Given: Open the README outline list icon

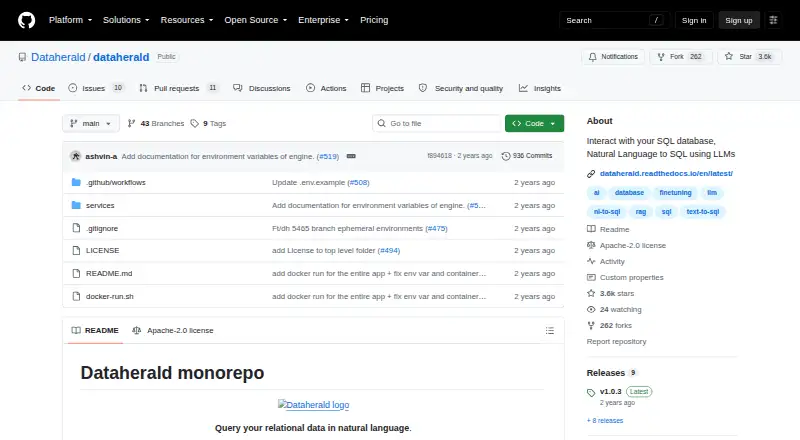Looking at the screenshot, I should [x=549, y=331].
